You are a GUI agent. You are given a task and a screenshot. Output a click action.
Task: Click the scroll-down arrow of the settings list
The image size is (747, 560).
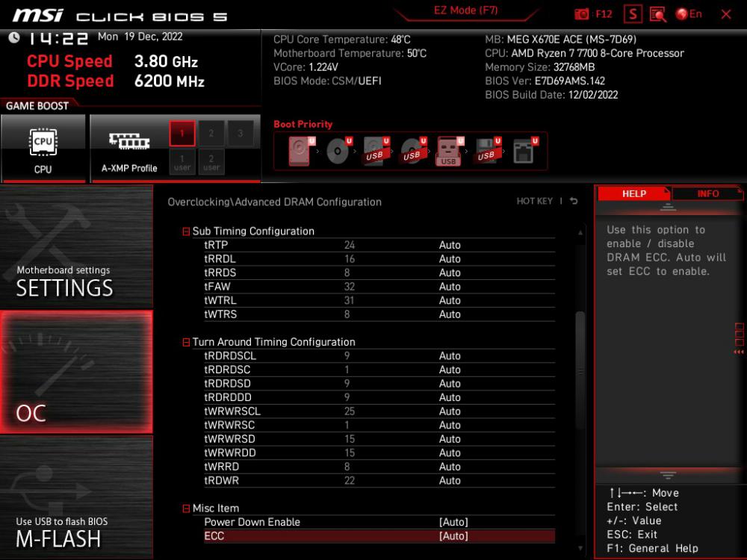(580, 549)
